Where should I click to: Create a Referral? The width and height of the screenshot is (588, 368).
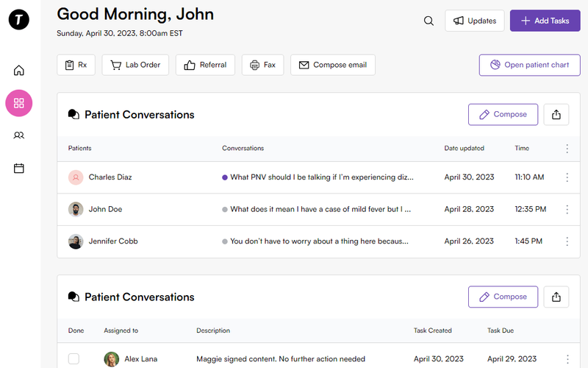[x=205, y=65]
